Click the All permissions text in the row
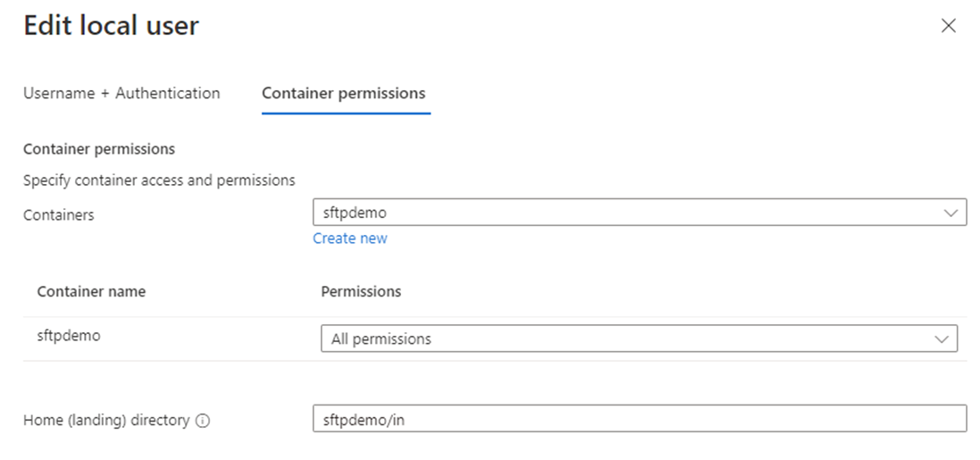 click(381, 339)
